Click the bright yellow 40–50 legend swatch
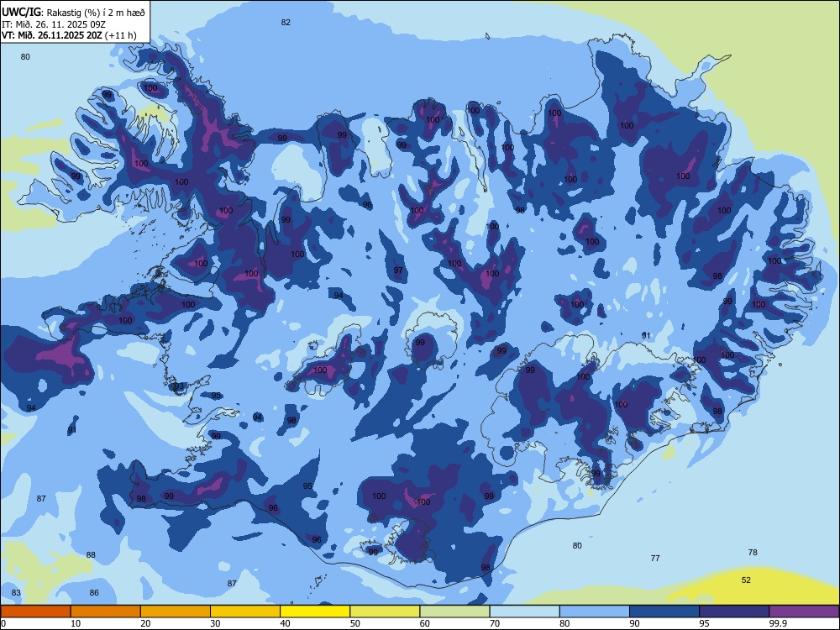 pyautogui.click(x=315, y=612)
